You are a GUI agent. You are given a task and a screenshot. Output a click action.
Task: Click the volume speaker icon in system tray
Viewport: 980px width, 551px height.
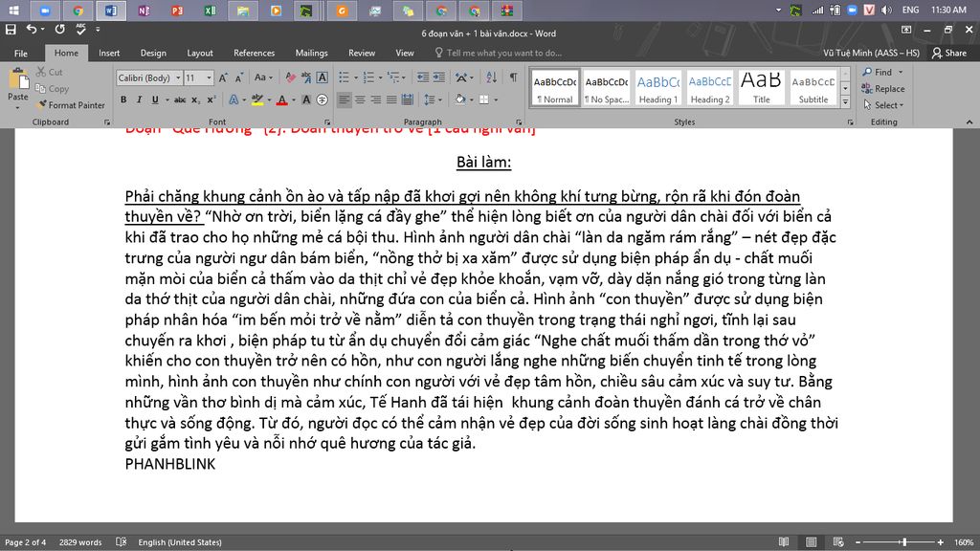(886, 10)
